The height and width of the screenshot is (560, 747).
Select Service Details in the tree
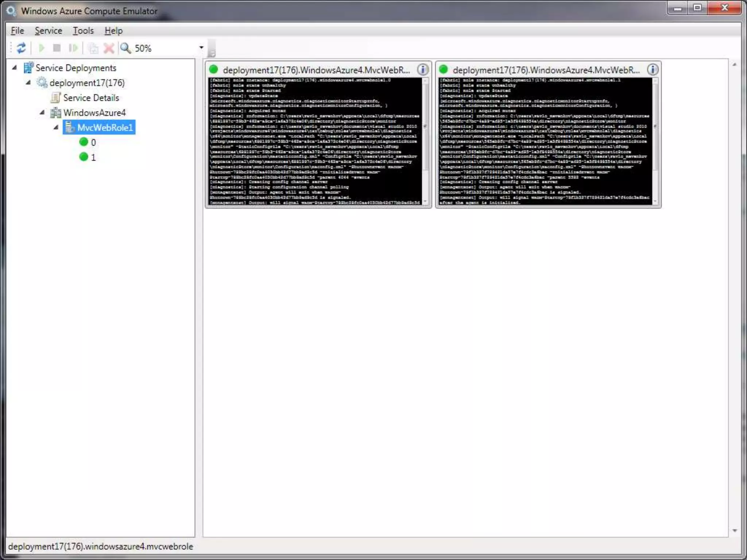[x=91, y=98]
